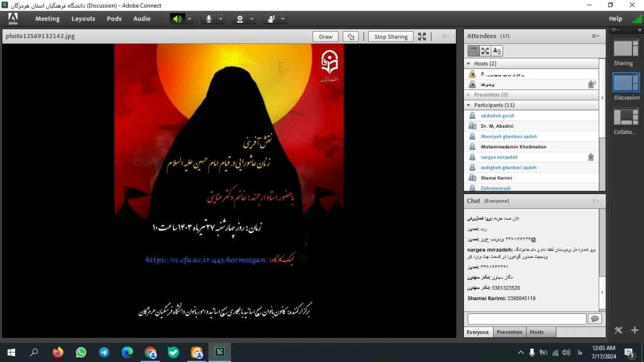This screenshot has height=362, width=644.
Task: Click the raise hand status icon
Action: [271, 19]
